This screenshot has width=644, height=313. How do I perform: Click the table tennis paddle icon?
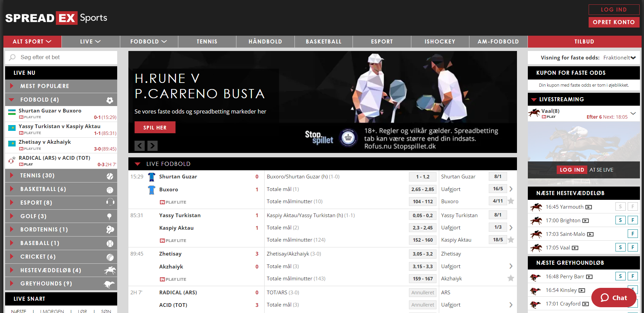[110, 230]
